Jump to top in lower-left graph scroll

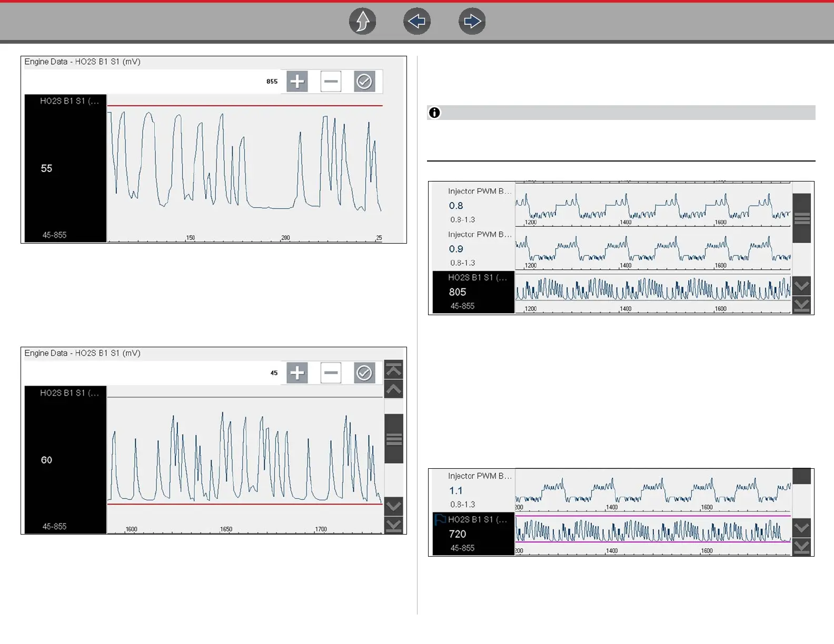point(394,369)
